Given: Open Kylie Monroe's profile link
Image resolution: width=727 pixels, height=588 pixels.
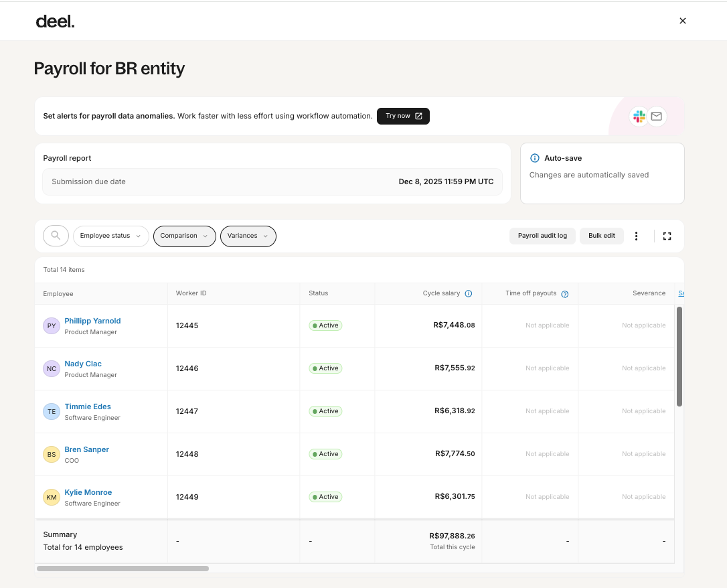Looking at the screenshot, I should click(88, 492).
